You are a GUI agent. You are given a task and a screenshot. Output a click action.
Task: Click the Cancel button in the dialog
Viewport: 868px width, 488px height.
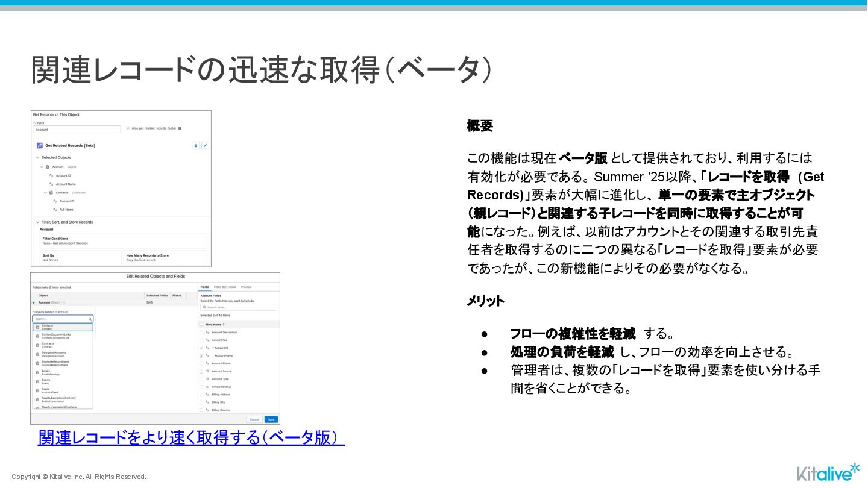tap(254, 419)
